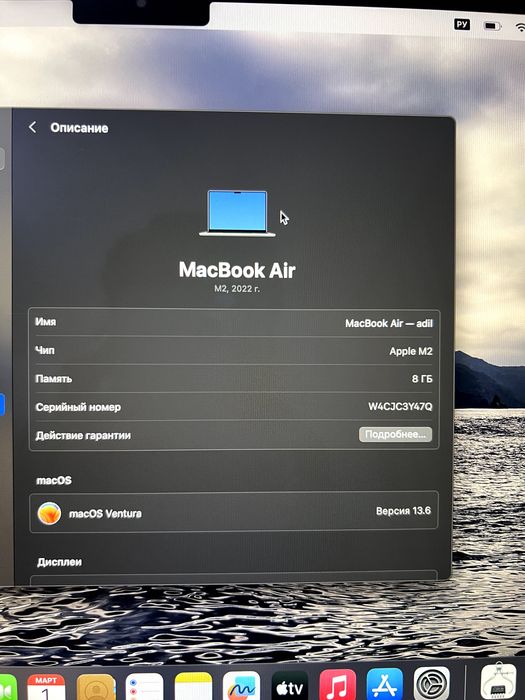Click the MacBook Air laptop illustration

click(x=237, y=213)
